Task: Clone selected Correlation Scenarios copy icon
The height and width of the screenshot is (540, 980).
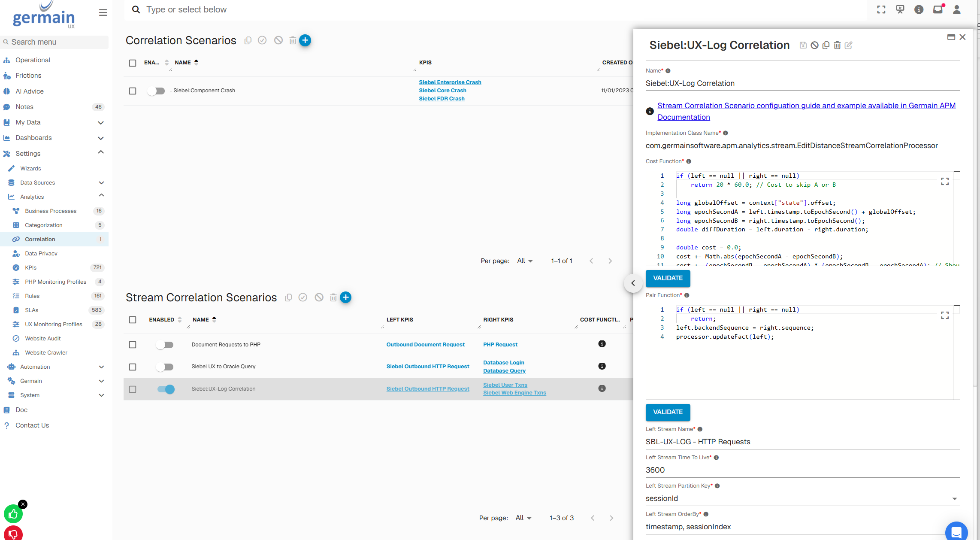Action: click(248, 40)
